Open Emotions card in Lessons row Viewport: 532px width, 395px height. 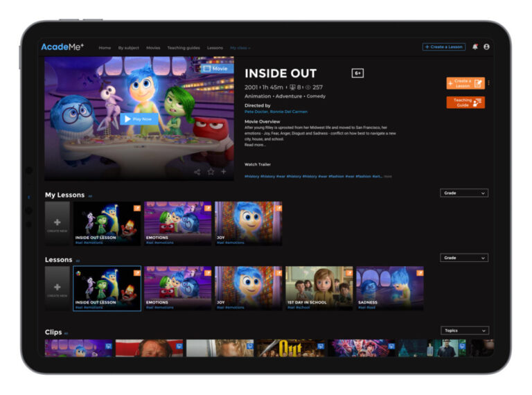tap(178, 288)
